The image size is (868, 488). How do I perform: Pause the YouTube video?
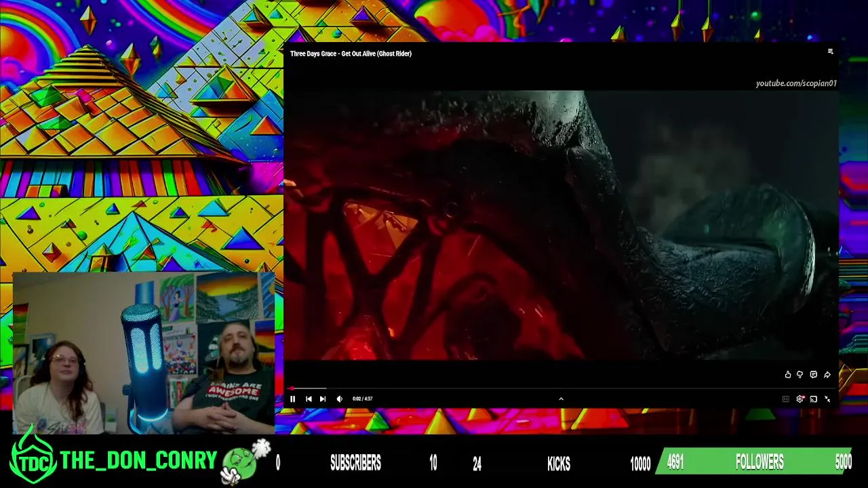[x=293, y=399]
